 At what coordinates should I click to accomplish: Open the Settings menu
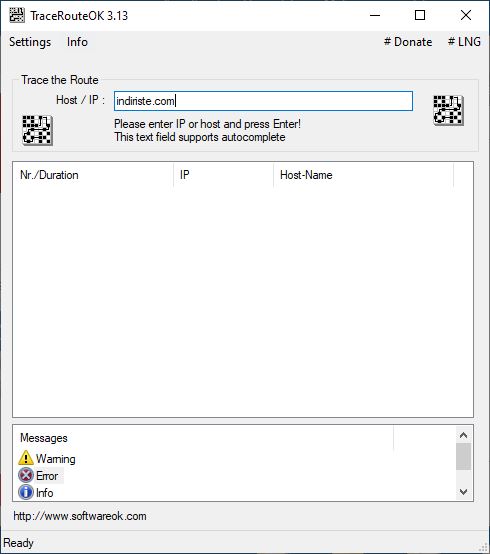pyautogui.click(x=30, y=42)
